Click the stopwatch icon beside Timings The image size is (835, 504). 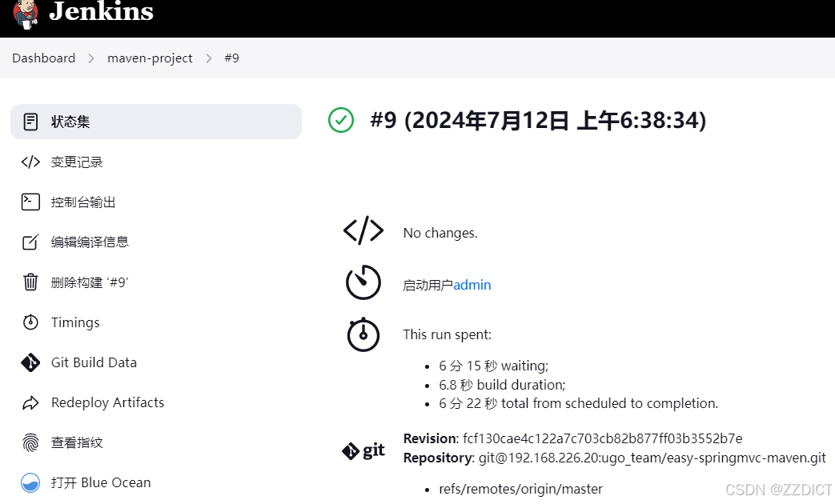coord(31,322)
